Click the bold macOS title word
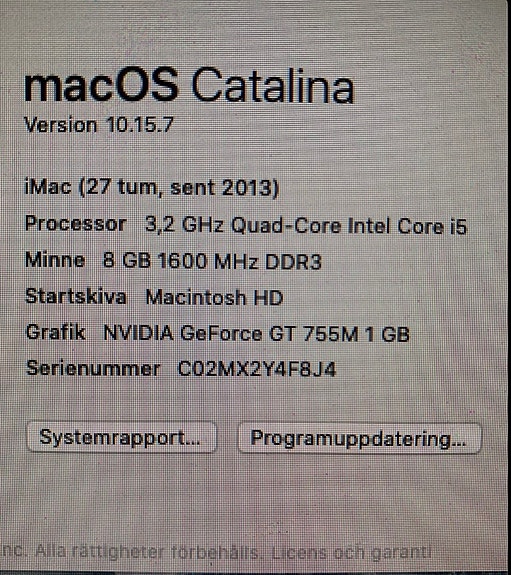The image size is (511, 575). [101, 85]
